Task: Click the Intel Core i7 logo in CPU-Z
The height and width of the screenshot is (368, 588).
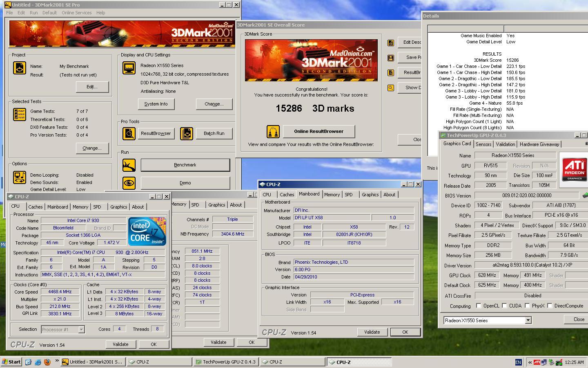Action: pyautogui.click(x=147, y=231)
